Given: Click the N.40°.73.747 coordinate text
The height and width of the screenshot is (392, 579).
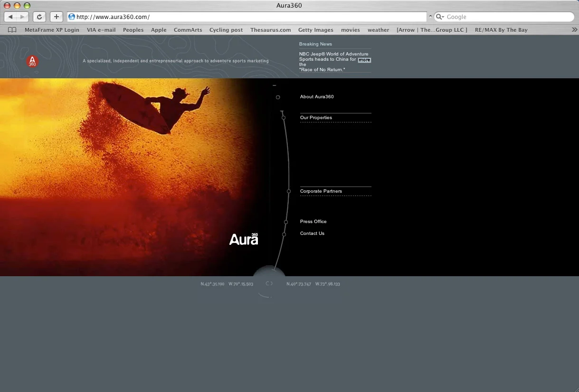Looking at the screenshot, I should click(299, 284).
